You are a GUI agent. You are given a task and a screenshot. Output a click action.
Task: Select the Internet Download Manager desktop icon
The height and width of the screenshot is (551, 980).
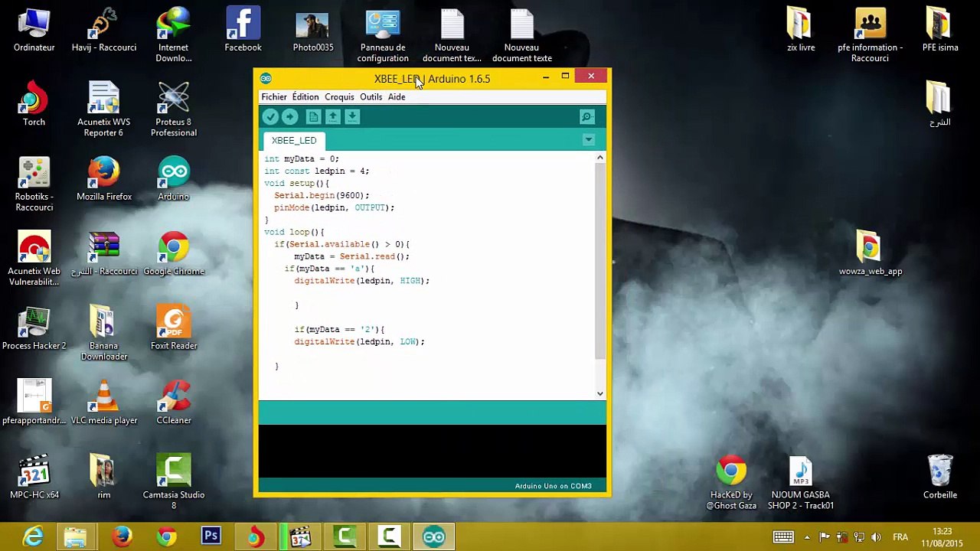pos(174,35)
